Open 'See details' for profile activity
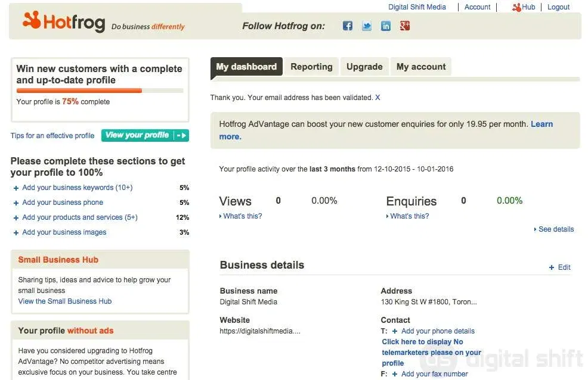Viewport: 588px width, 380px height. [555, 229]
